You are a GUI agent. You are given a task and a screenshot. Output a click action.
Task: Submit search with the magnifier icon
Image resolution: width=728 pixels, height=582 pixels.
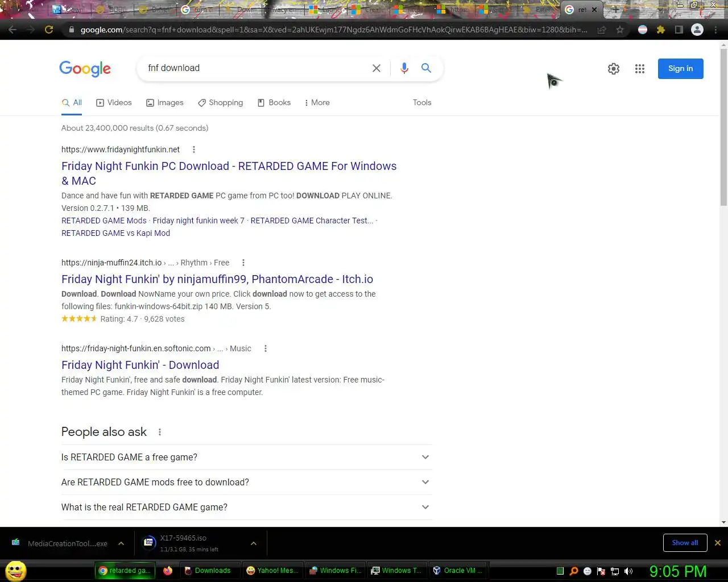click(x=426, y=68)
